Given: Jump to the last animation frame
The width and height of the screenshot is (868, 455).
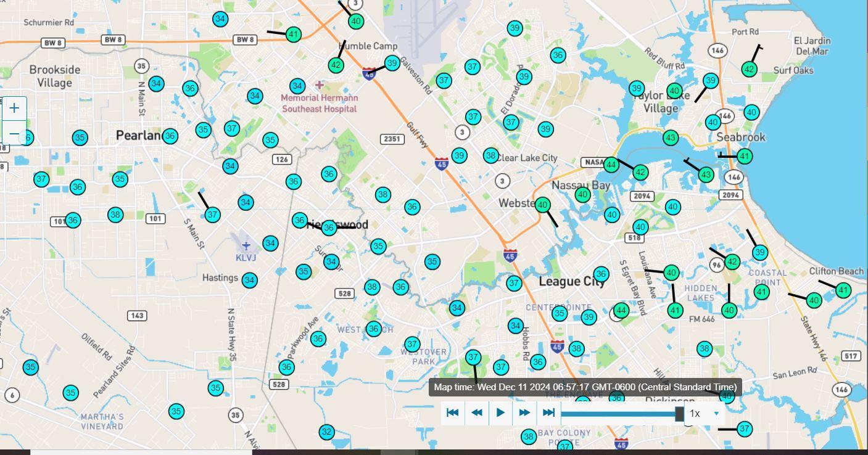Looking at the screenshot, I should [548, 413].
